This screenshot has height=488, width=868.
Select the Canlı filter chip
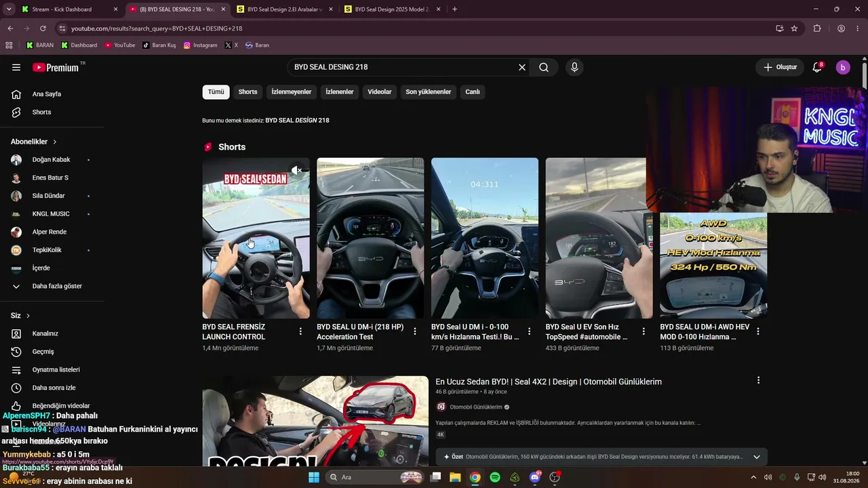(x=473, y=92)
